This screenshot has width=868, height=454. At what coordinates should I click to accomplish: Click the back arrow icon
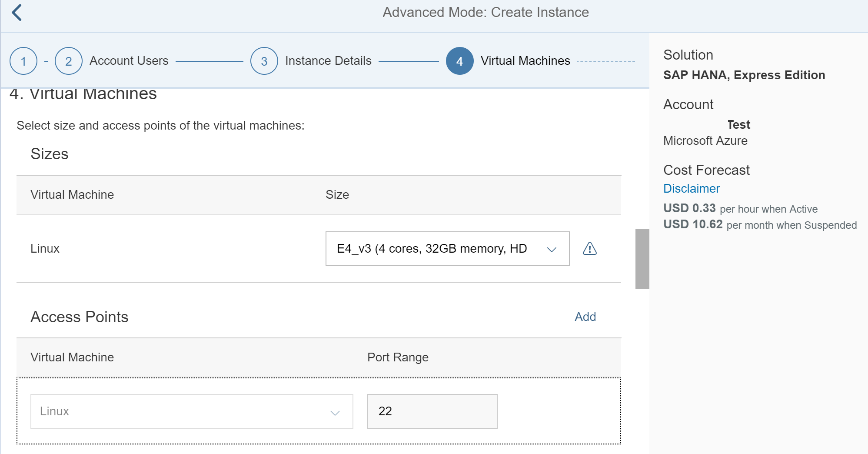(17, 13)
